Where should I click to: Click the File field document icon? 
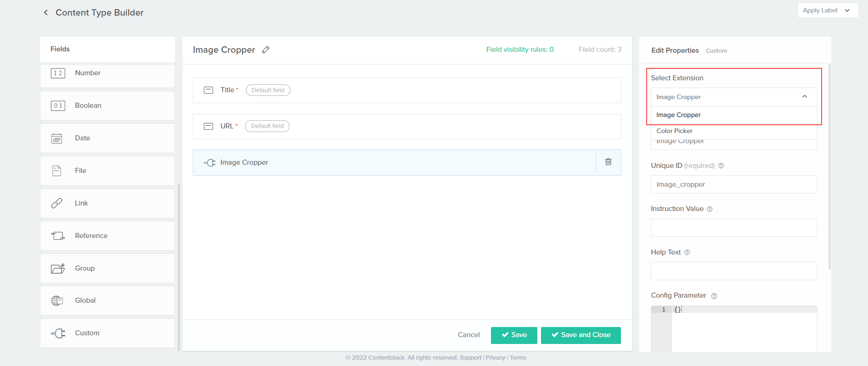coord(57,171)
